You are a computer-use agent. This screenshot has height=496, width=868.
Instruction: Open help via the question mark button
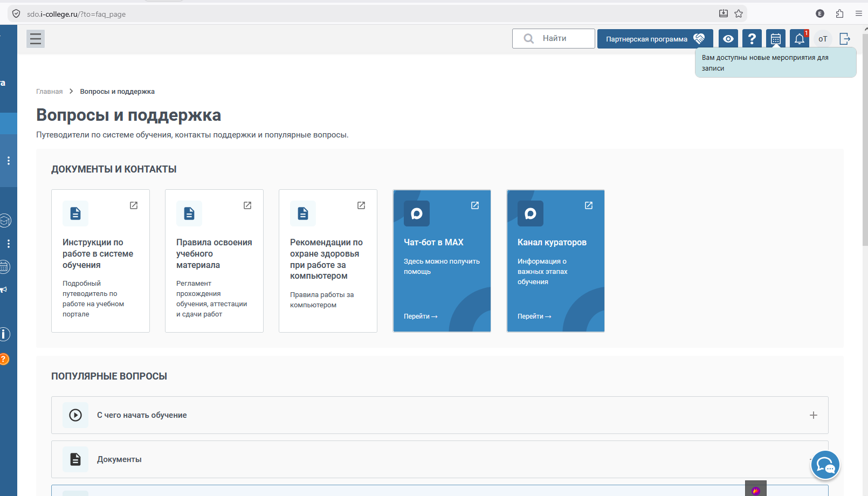coord(752,39)
